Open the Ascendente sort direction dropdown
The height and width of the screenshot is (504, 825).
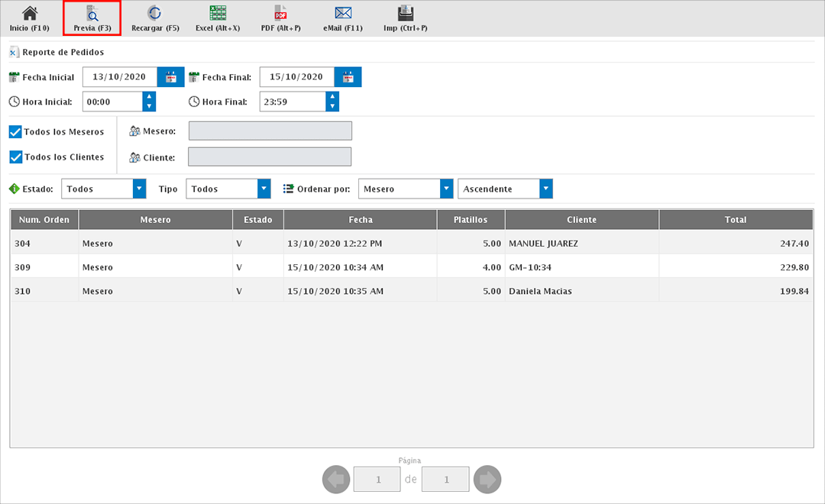click(x=545, y=189)
